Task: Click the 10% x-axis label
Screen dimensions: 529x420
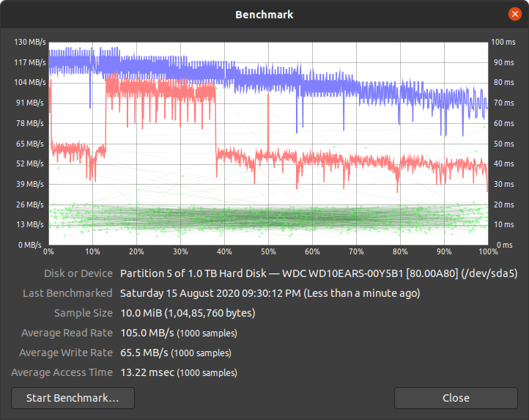Action: coord(92,252)
